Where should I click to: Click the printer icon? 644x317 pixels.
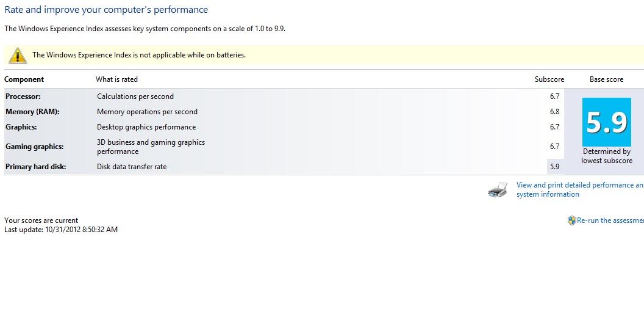pyautogui.click(x=498, y=190)
